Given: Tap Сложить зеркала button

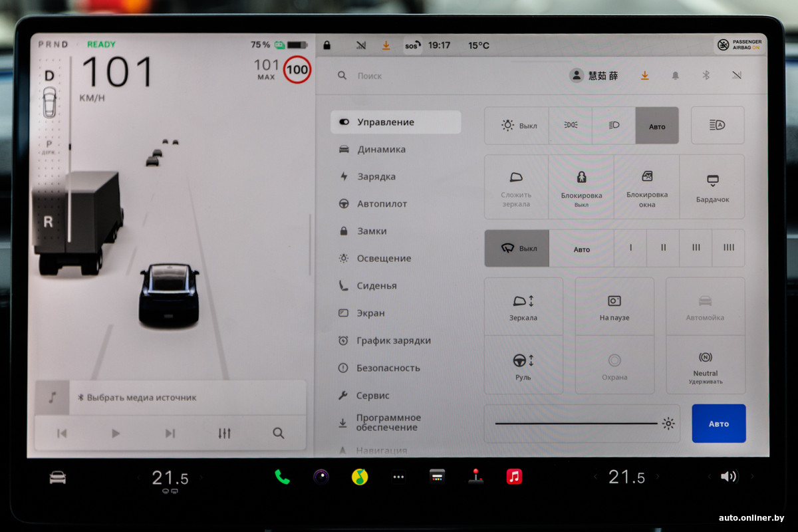Looking at the screenshot, I should [x=517, y=187].
